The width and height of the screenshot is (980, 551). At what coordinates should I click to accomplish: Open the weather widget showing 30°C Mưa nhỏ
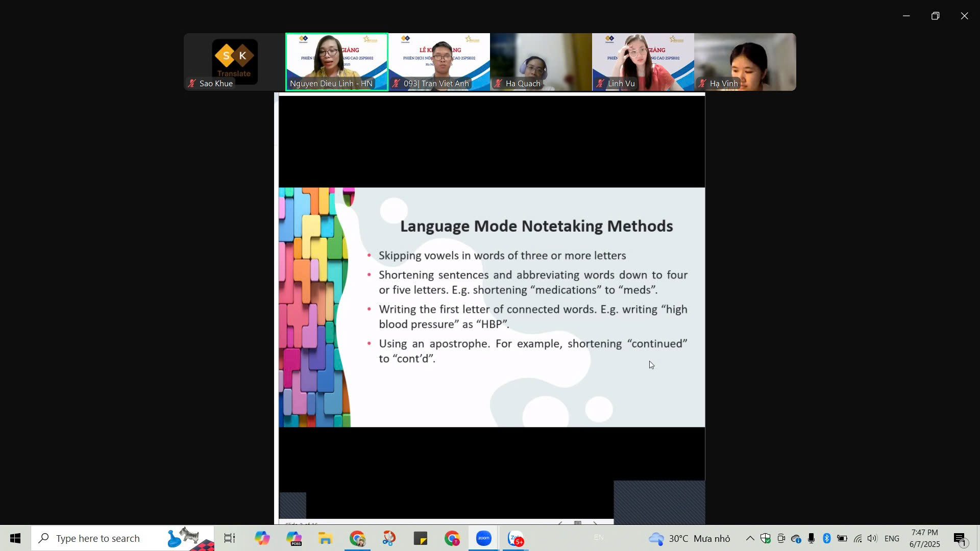[x=689, y=538]
